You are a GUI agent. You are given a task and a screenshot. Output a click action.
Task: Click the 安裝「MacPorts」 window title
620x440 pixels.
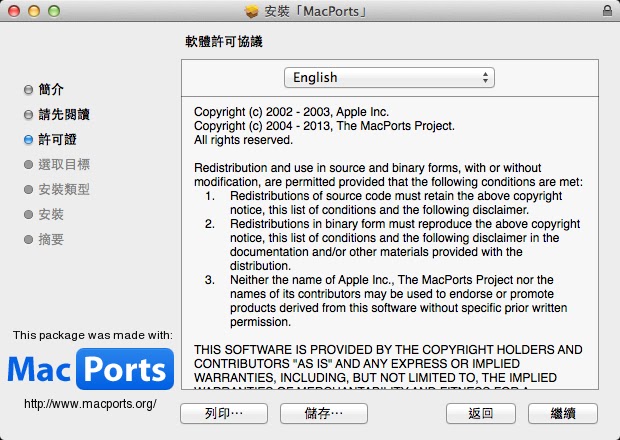pyautogui.click(x=315, y=11)
